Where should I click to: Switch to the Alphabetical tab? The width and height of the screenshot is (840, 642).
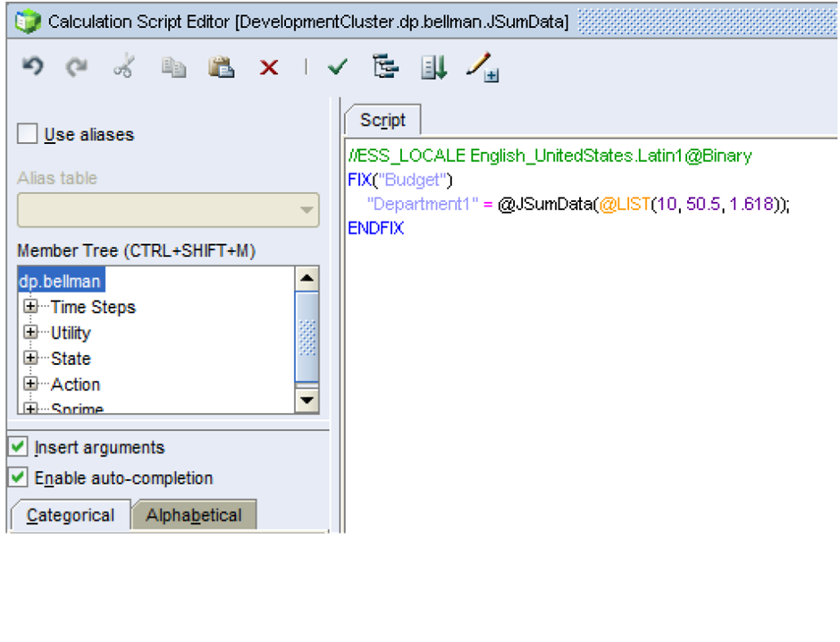[194, 515]
